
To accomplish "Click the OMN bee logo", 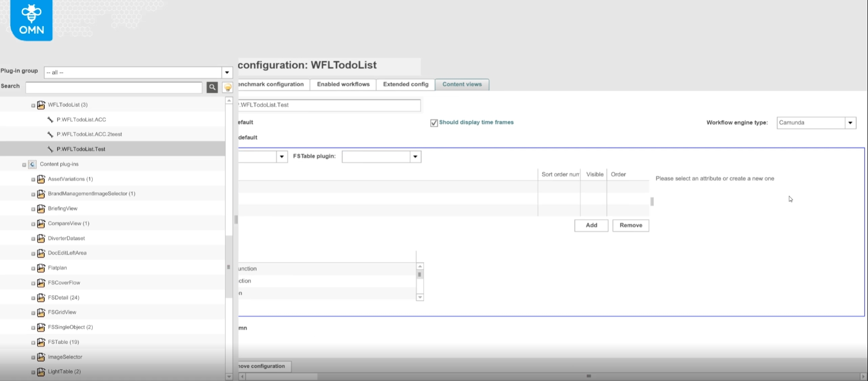I will tap(31, 20).
